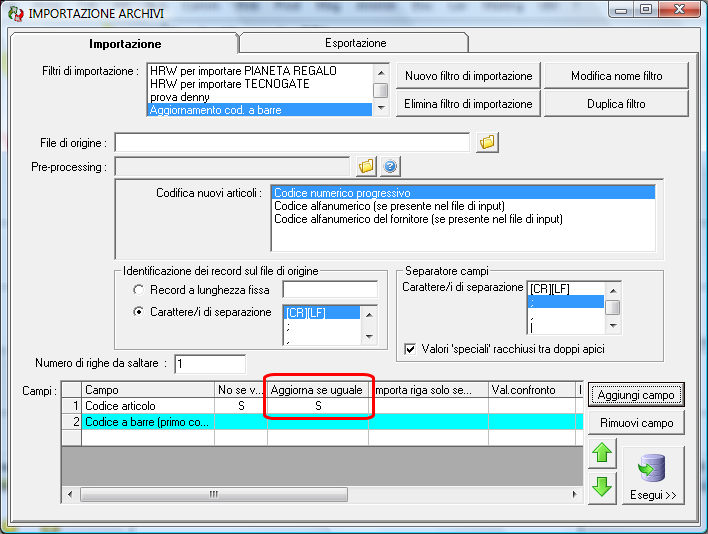Select Codice a barre (primo co... row
Viewport: 708px width, 534px height.
click(148, 422)
